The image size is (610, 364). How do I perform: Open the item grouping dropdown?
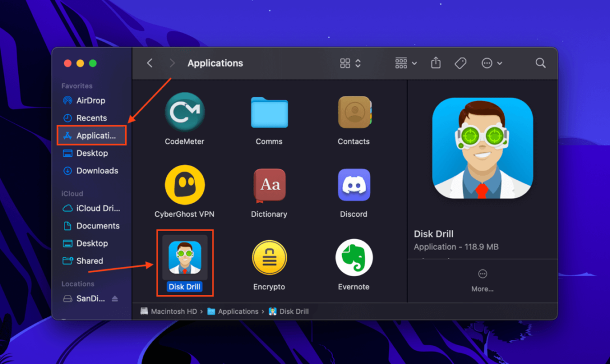pos(404,63)
